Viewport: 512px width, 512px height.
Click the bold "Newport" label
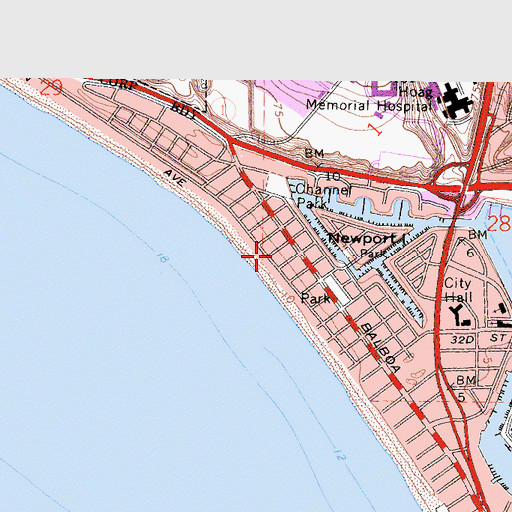(362, 238)
